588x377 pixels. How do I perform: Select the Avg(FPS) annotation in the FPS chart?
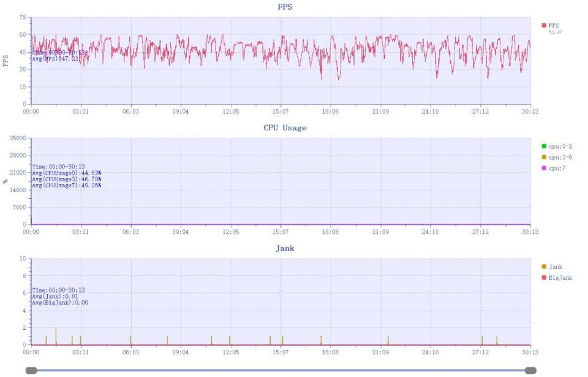pyautogui.click(x=55, y=59)
